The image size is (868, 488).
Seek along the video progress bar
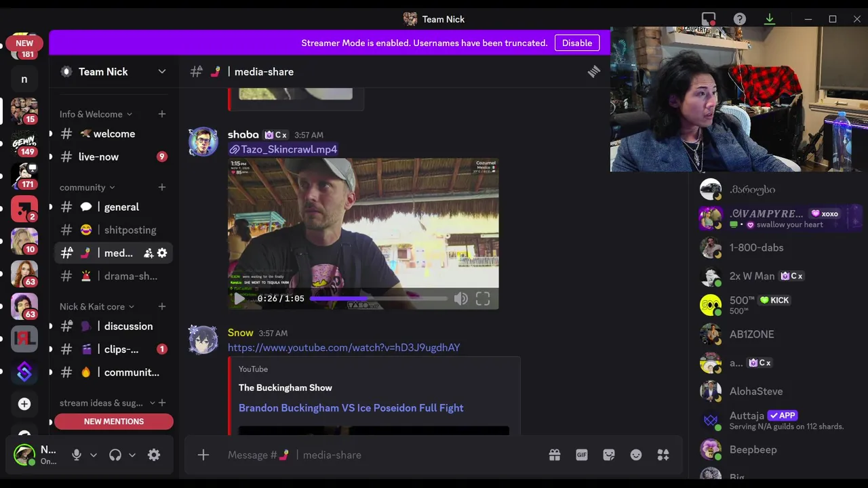[378, 298]
